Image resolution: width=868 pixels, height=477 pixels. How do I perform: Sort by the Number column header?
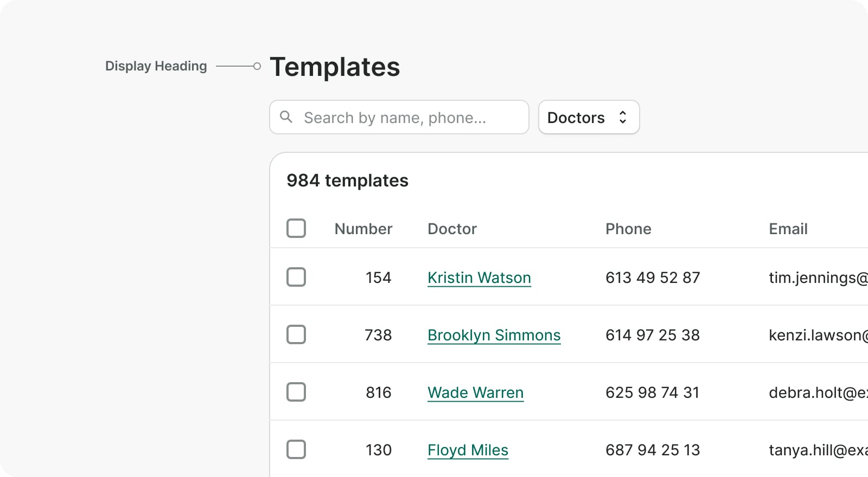pyautogui.click(x=363, y=229)
